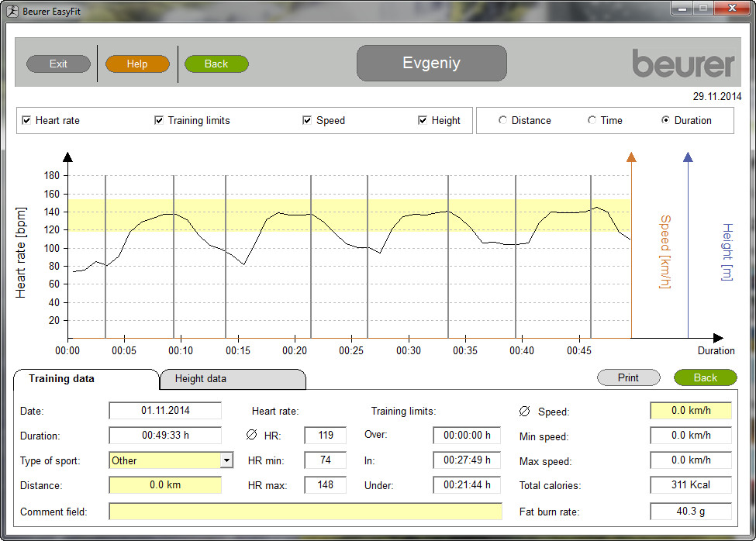Toggle the Training limits checkbox
The height and width of the screenshot is (541, 756).
159,121
